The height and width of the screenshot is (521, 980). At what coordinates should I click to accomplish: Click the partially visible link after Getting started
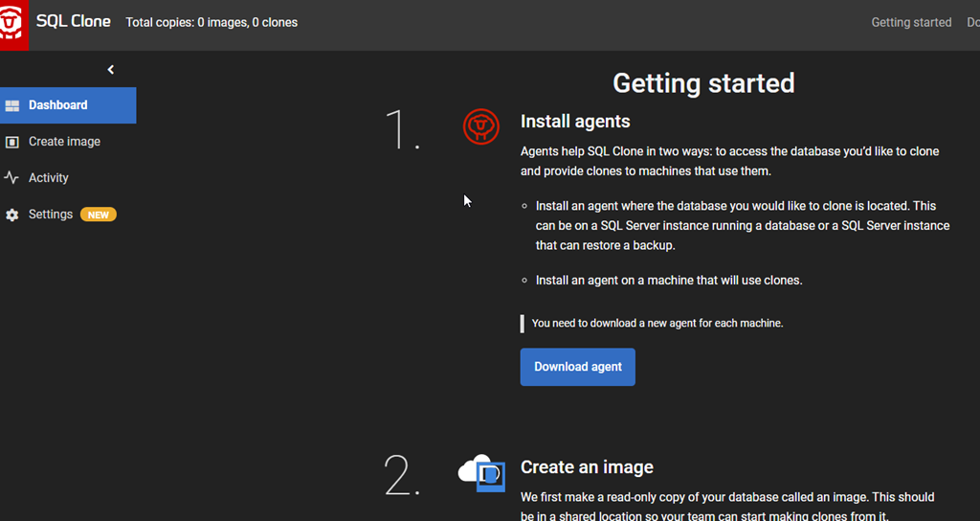[972, 22]
